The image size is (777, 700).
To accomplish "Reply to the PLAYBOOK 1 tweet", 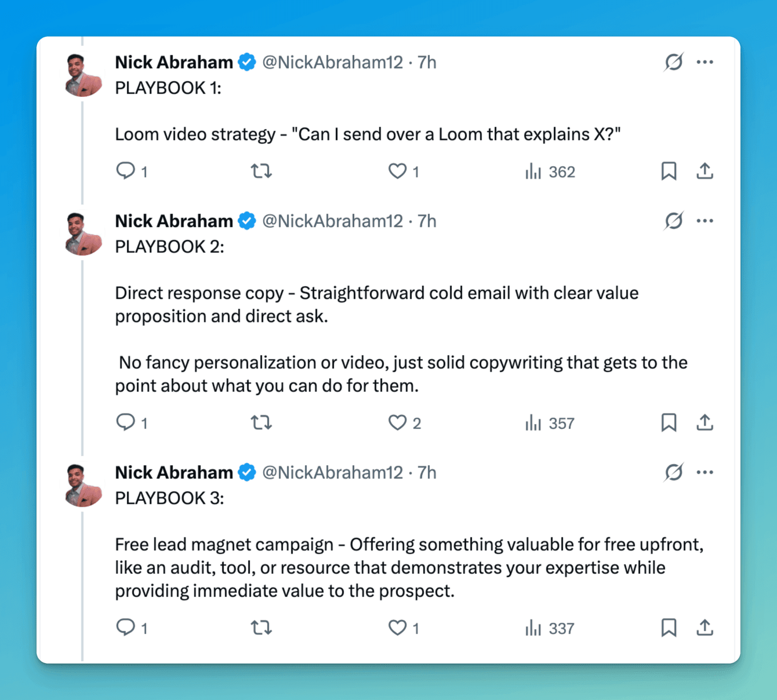I will (x=125, y=171).
